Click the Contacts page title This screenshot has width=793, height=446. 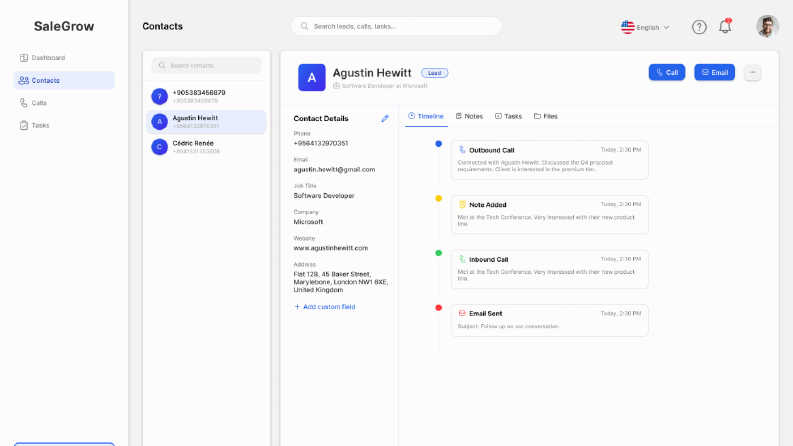pyautogui.click(x=162, y=26)
